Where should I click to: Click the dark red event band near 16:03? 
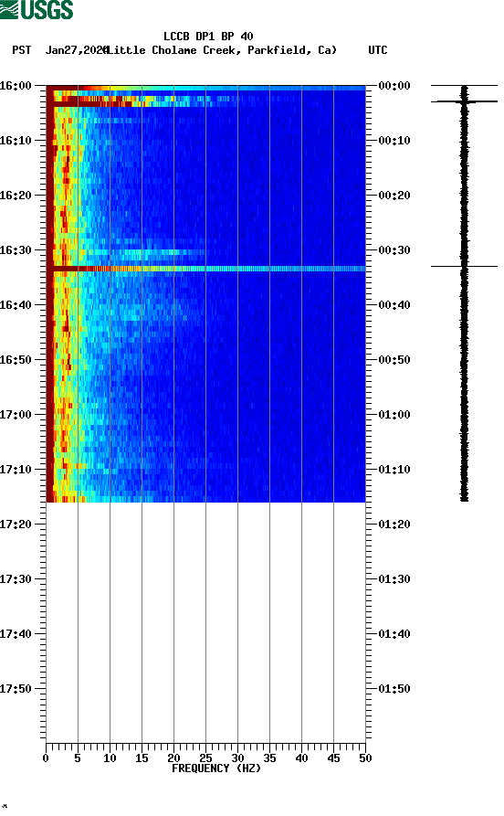(89, 103)
